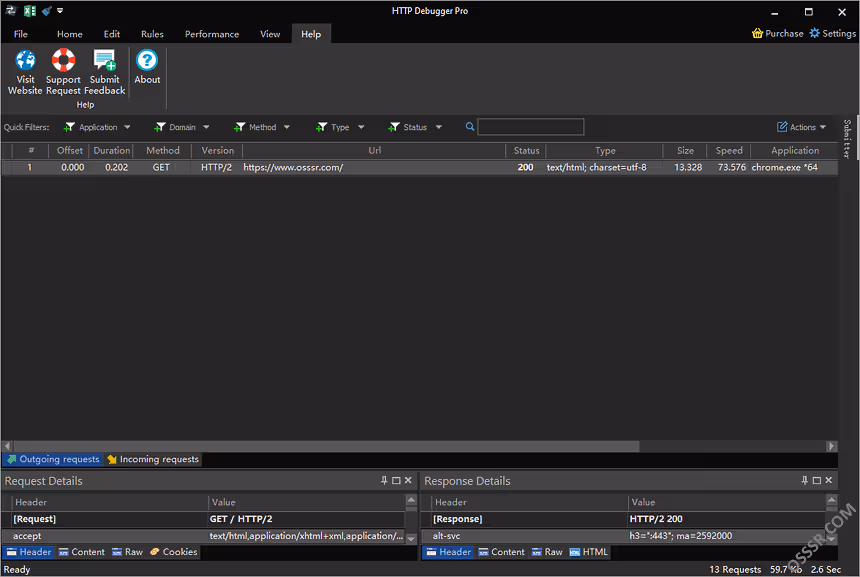Click the horizontal scrollbar left arrow
The height and width of the screenshot is (577, 860).
pyautogui.click(x=7, y=446)
